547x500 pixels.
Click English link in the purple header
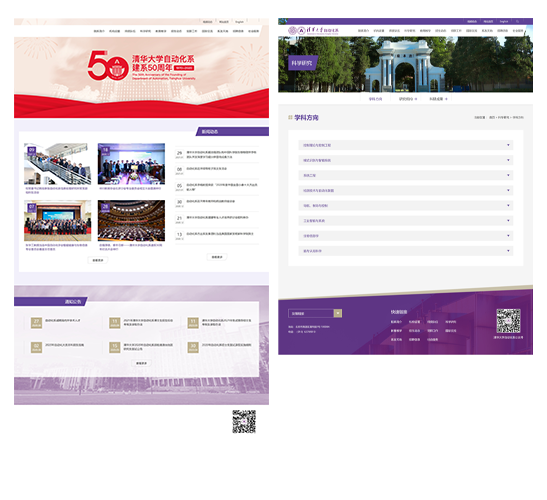tap(503, 22)
